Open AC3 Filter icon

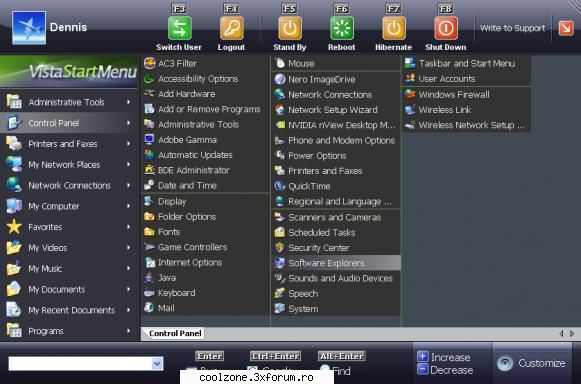pyautogui.click(x=149, y=63)
